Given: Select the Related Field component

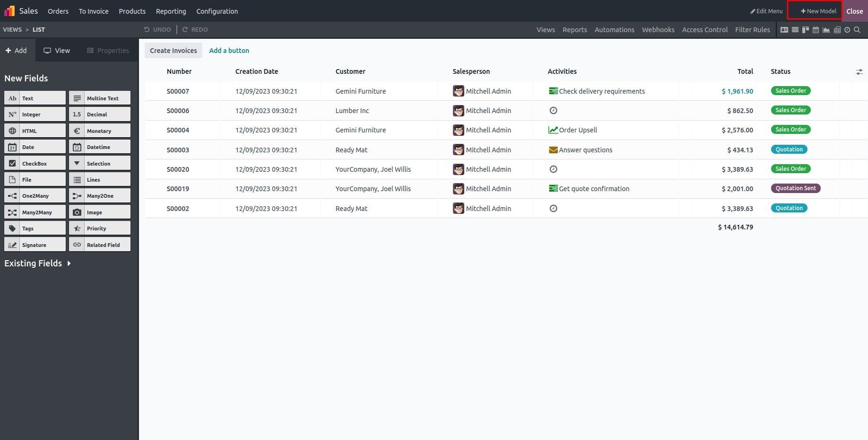Looking at the screenshot, I should (100, 245).
